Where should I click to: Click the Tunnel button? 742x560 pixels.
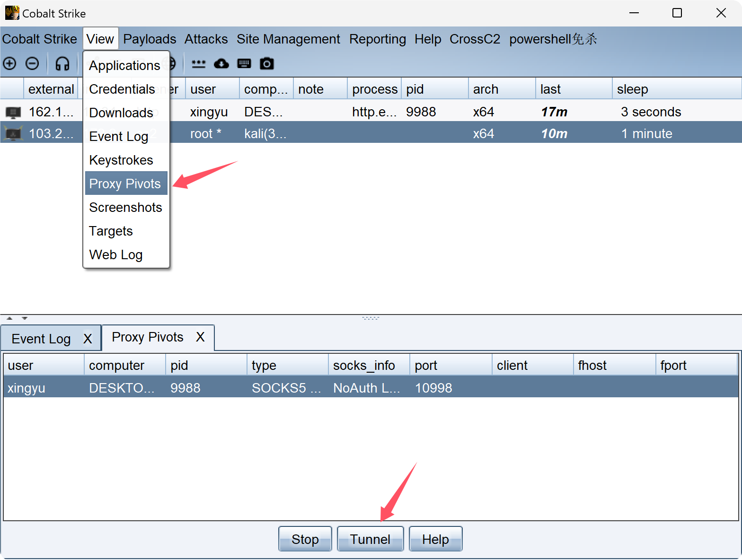(x=370, y=539)
